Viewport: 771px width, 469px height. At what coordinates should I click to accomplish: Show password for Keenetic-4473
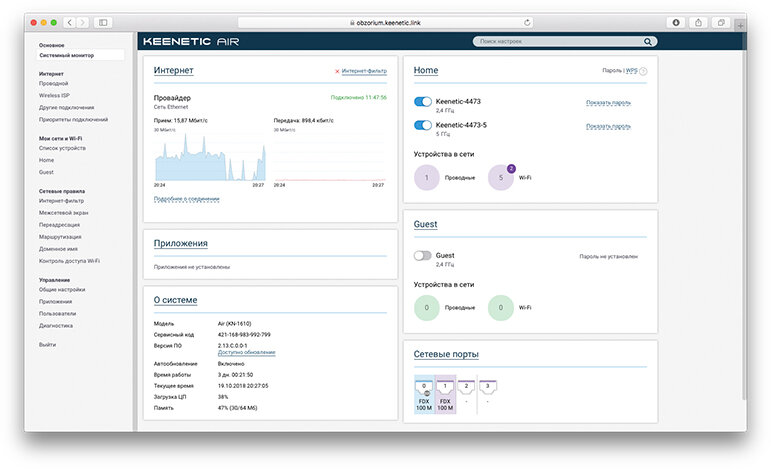coord(608,103)
